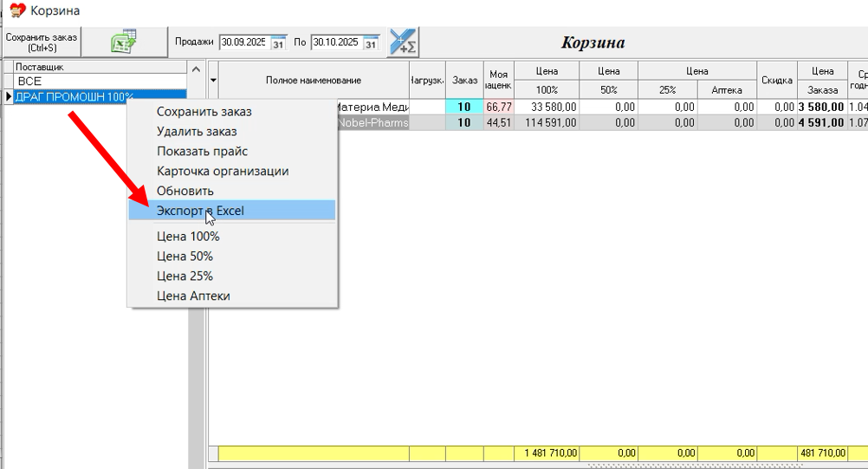This screenshot has height=469, width=868.
Task: Click Обновить in the context menu
Action: [185, 191]
